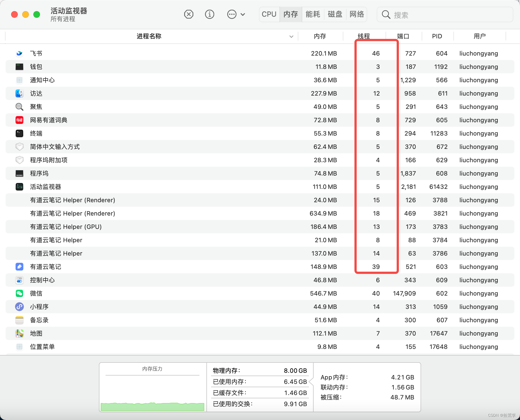The image size is (520, 420).
Task: Go to the 网络 tab
Action: pos(357,14)
